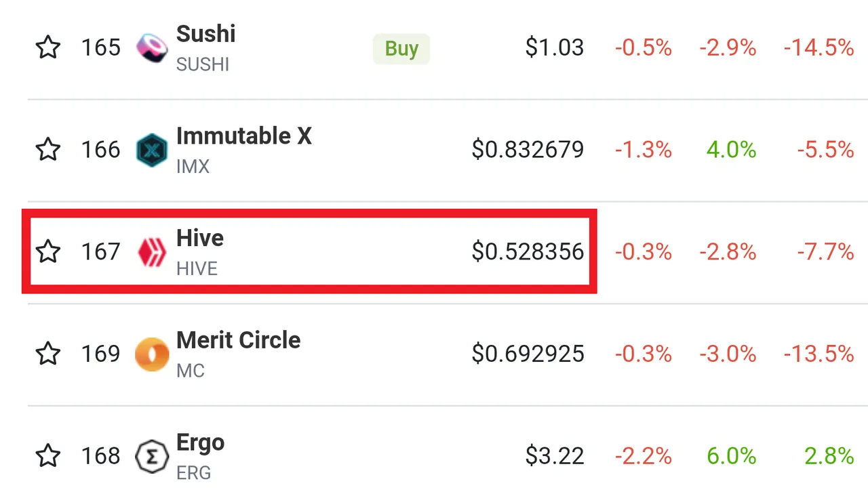Mark Merit Circle star as favorite
868x494 pixels.
(x=48, y=354)
